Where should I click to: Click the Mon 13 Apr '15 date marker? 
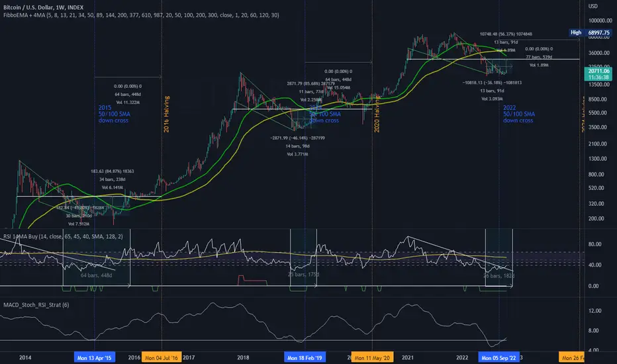click(x=94, y=357)
